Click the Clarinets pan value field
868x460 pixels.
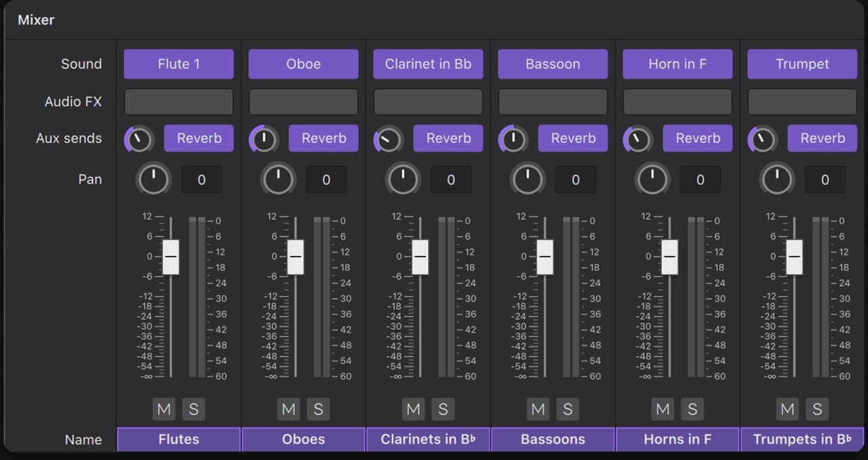pyautogui.click(x=451, y=180)
